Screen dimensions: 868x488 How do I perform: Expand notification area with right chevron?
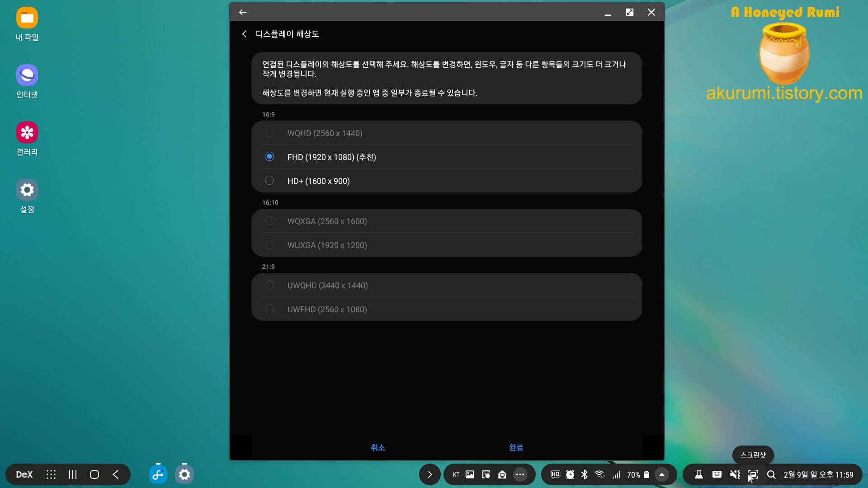click(429, 474)
